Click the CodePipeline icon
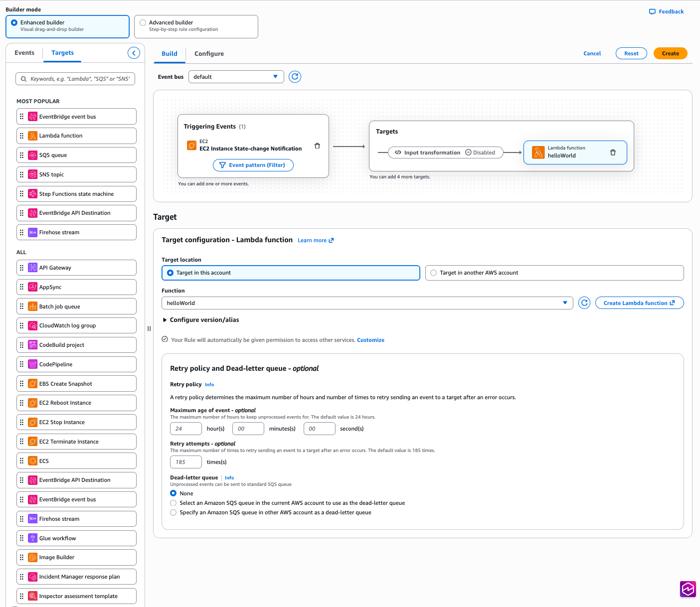Viewport: 700px width, 607px height. click(x=32, y=364)
